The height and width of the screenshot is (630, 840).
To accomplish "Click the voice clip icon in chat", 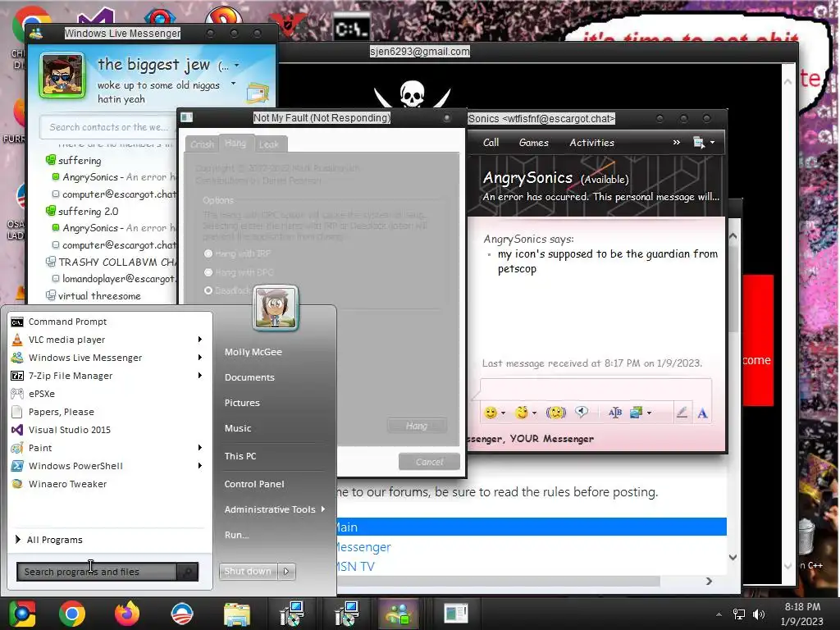I will (x=582, y=412).
